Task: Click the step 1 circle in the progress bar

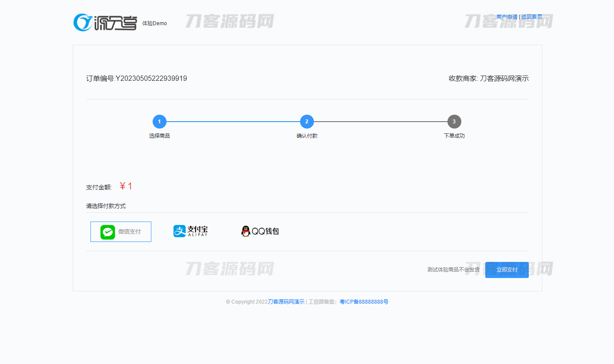Action: [x=159, y=122]
